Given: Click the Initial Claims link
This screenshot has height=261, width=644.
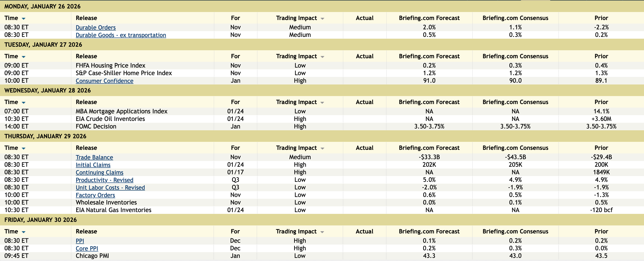Looking at the screenshot, I should click(93, 165).
